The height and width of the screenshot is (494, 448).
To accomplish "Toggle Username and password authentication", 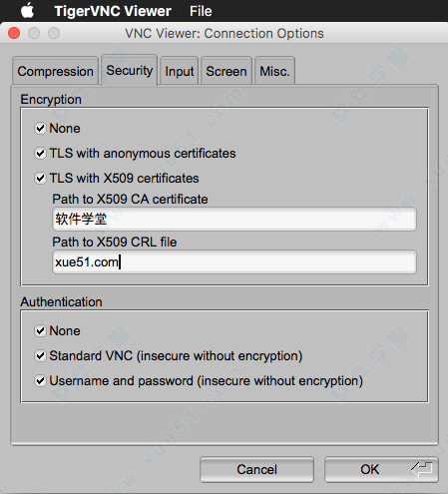I will pyautogui.click(x=40, y=380).
